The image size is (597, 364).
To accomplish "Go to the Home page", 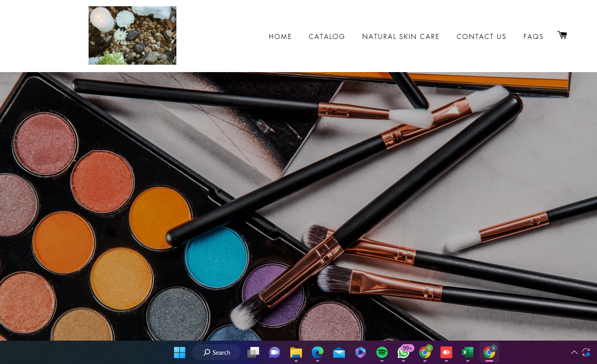I will click(x=280, y=37).
